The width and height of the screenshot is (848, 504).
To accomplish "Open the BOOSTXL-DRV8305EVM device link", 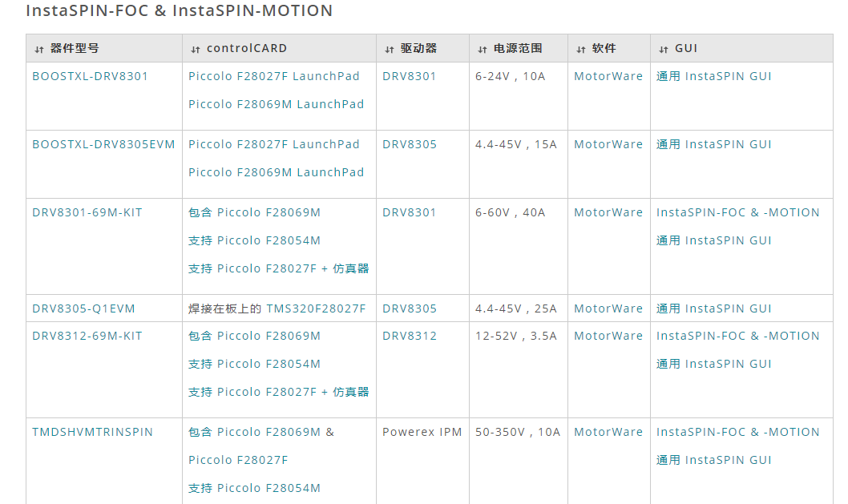I will tap(103, 144).
